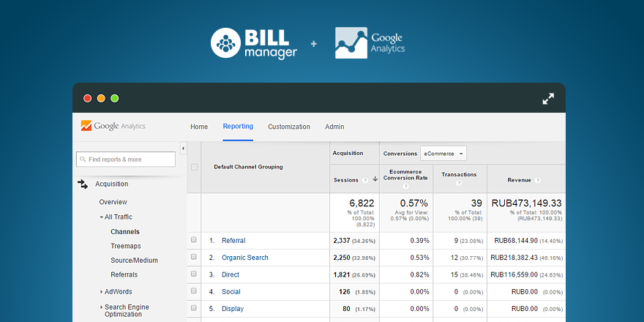Click the Direct conversion rate 0.82%
This screenshot has width=644, height=322.
tap(420, 274)
